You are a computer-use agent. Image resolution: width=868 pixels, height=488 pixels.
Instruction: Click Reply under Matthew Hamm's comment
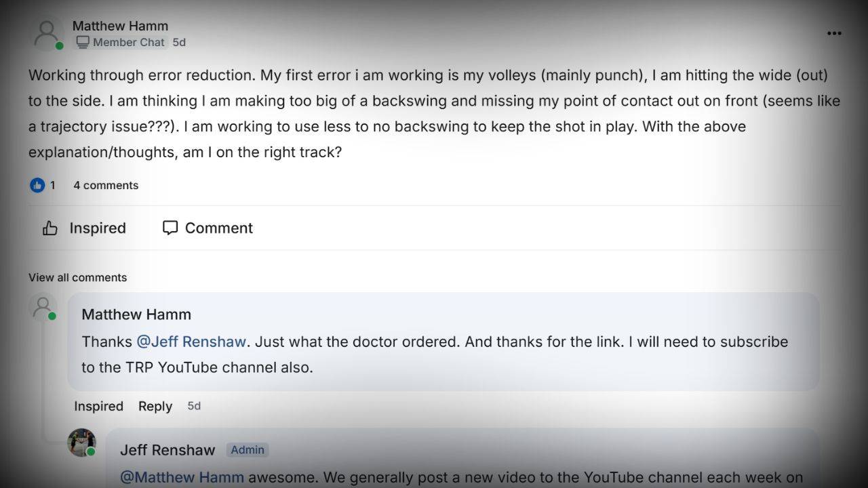point(155,406)
